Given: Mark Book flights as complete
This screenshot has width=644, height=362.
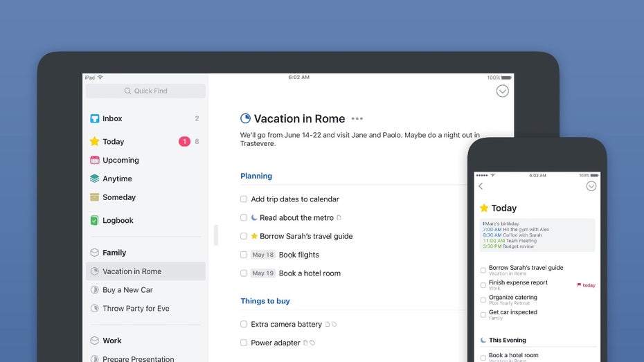Looking at the screenshot, I should (244, 255).
